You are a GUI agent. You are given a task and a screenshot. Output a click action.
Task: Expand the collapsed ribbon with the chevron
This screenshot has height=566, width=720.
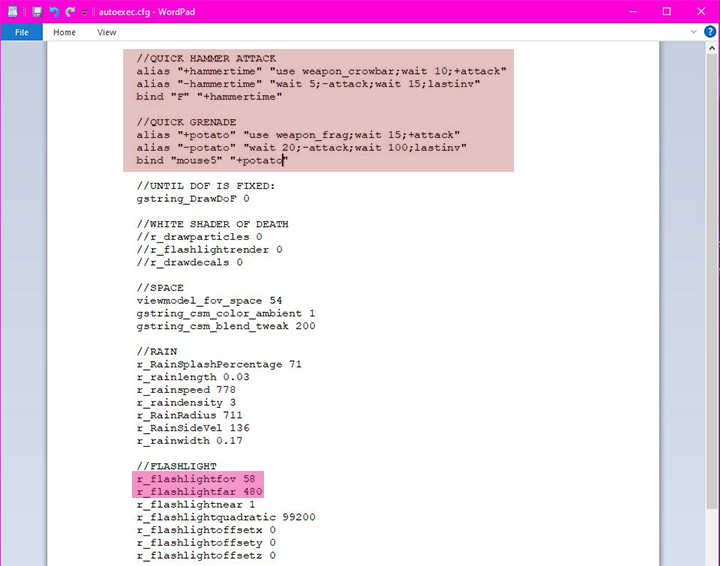point(693,32)
